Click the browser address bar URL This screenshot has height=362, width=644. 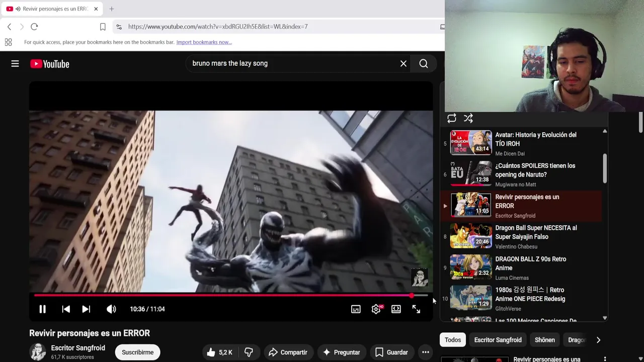(x=218, y=27)
